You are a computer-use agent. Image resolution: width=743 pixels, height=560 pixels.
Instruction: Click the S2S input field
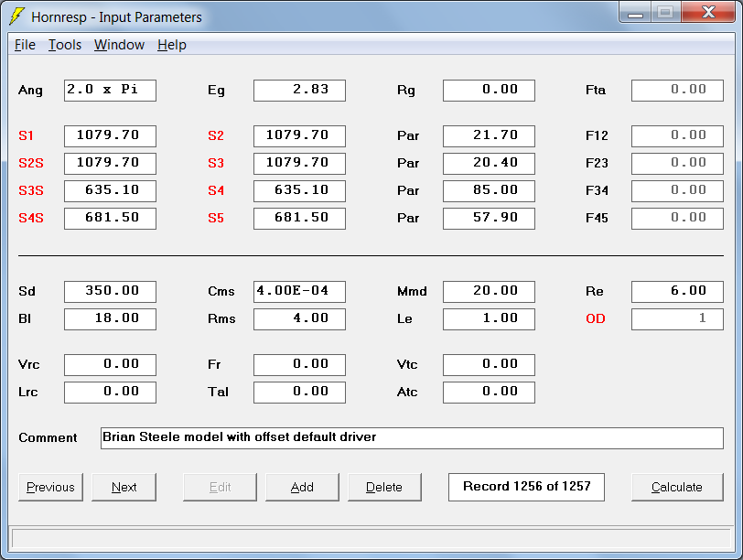coord(110,164)
